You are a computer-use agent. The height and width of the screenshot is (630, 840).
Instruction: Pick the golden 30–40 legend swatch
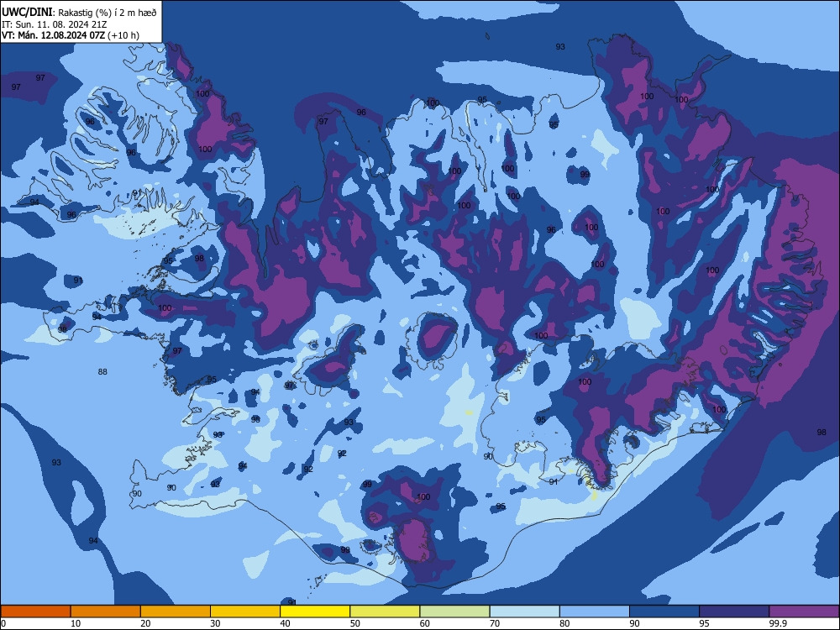[245, 612]
